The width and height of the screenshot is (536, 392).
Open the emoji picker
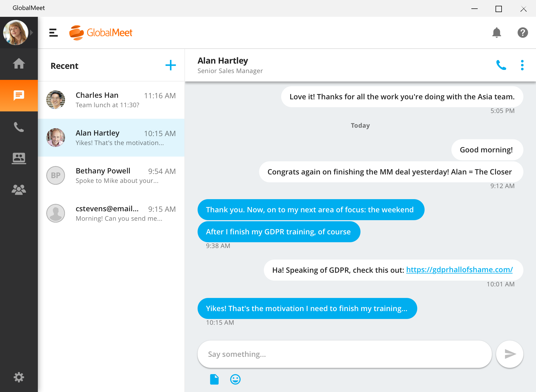point(235,379)
